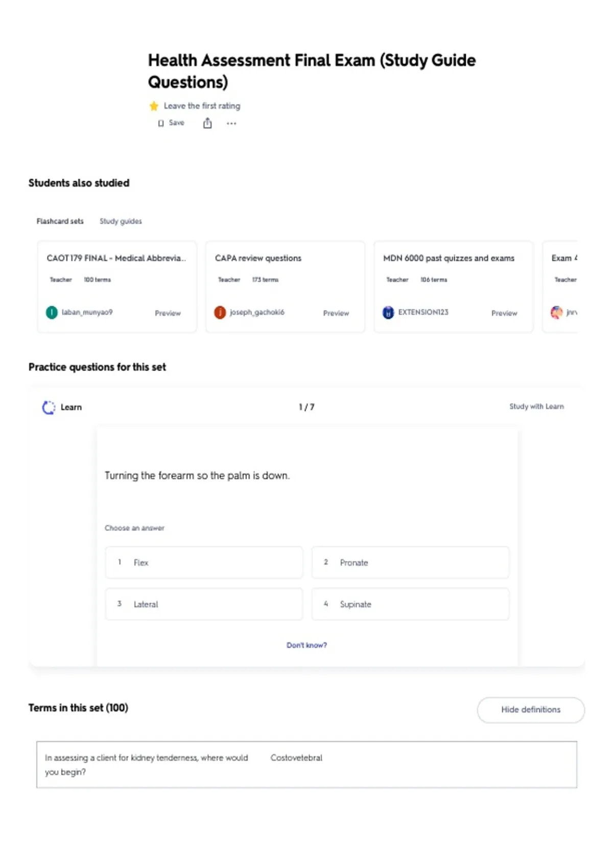Open the share icon below the title
Image resolution: width=613 pixels, height=868 pixels.
[x=207, y=123]
